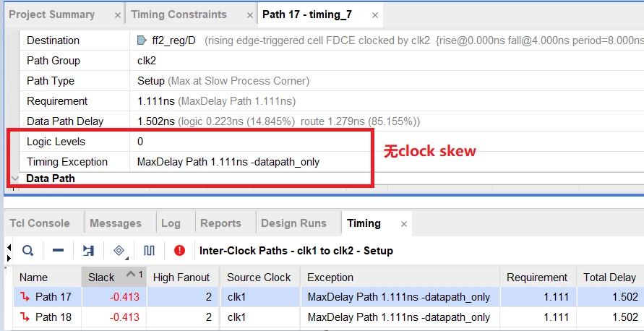Click the search magnifier icon in Timing toolbar
Viewport: 644px width, 331px height.
point(27,251)
